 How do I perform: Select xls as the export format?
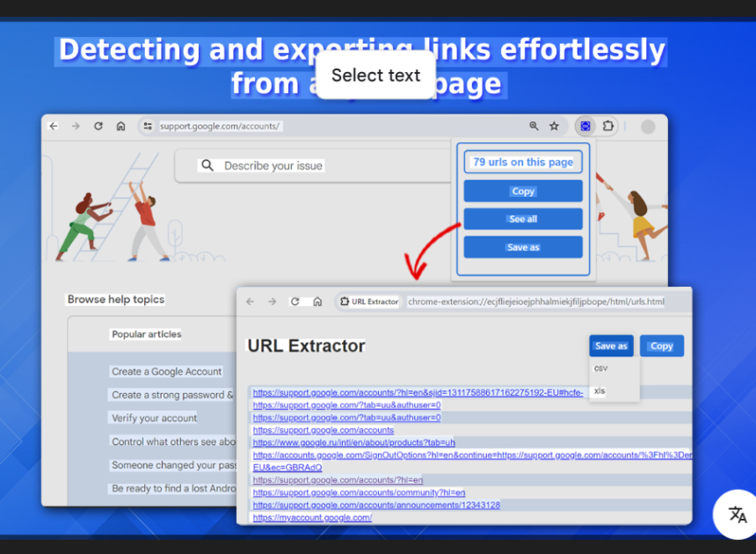coord(600,390)
